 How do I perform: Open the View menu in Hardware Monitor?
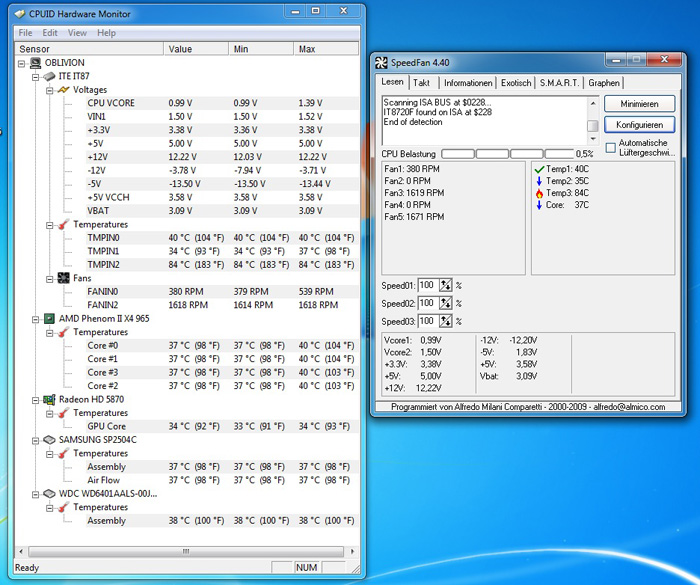click(x=77, y=33)
